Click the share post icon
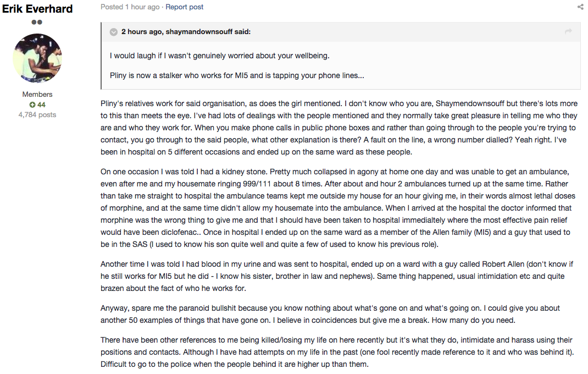This screenshot has height=374, width=588. click(x=580, y=7)
